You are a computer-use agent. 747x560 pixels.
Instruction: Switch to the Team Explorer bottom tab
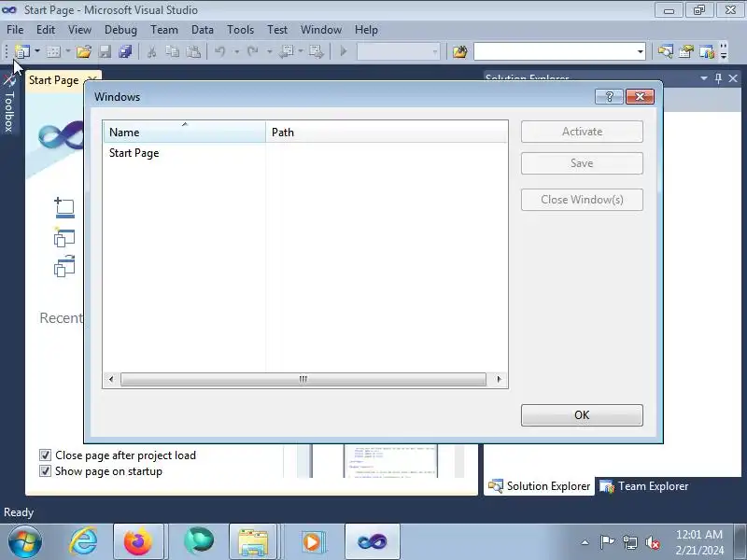[x=644, y=486]
